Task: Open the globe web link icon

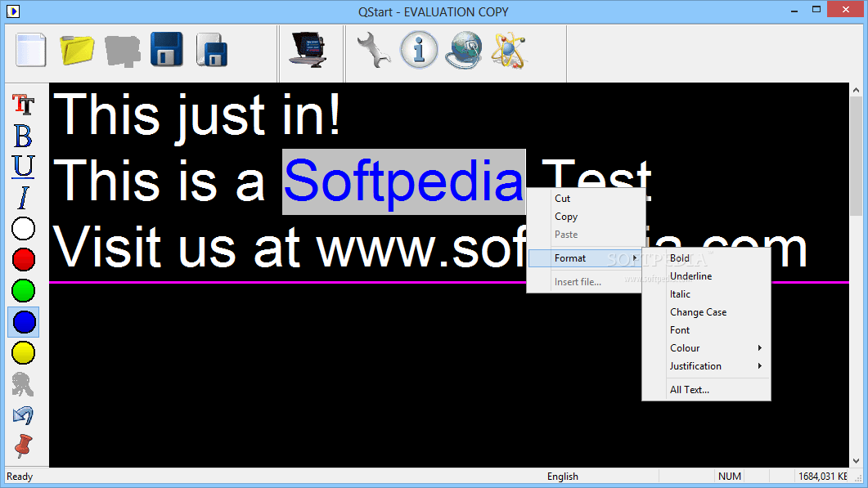Action: coord(464,51)
